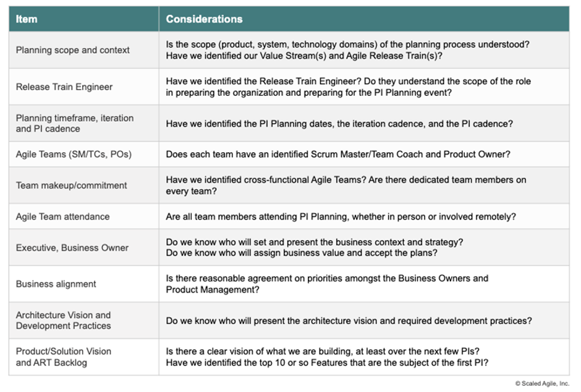Click the "Team makeup/commitment" item cell
The image size is (581, 392).
coord(72,185)
